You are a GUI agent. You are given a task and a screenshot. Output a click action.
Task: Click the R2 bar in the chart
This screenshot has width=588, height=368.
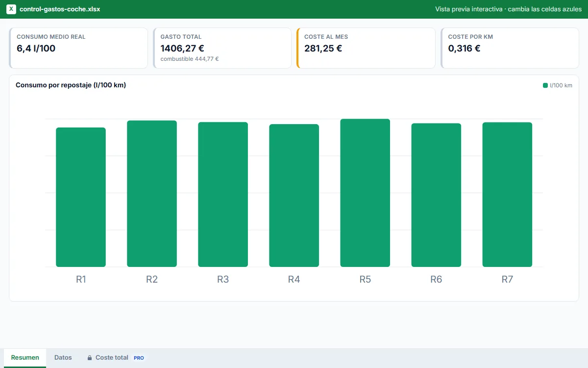pyautogui.click(x=152, y=194)
